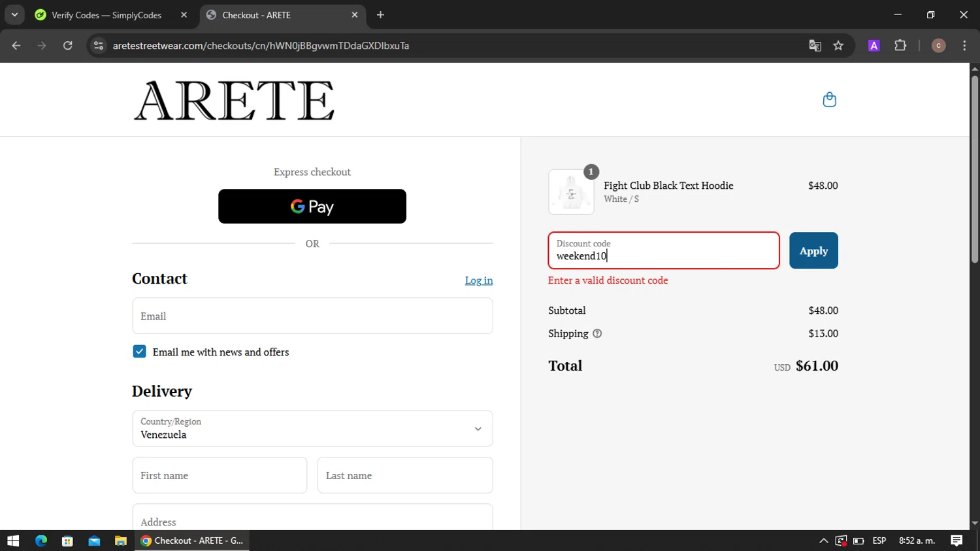Show hidden system tray icons

point(823,541)
